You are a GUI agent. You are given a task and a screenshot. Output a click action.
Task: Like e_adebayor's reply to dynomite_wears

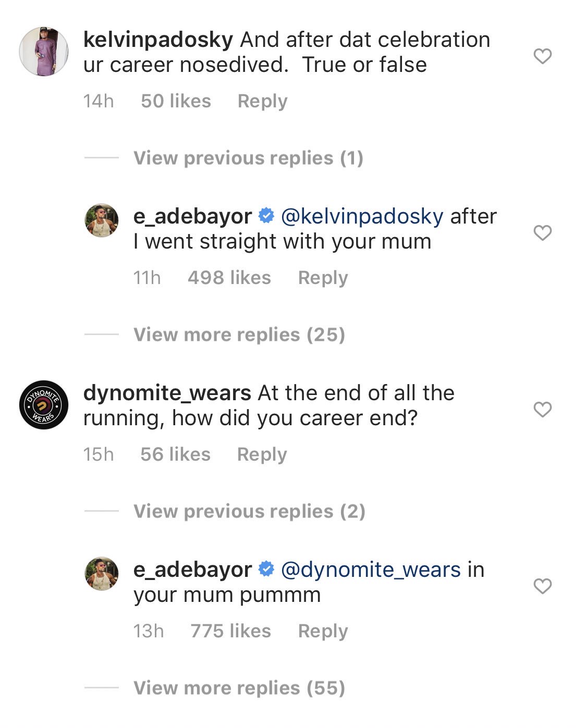(x=543, y=586)
